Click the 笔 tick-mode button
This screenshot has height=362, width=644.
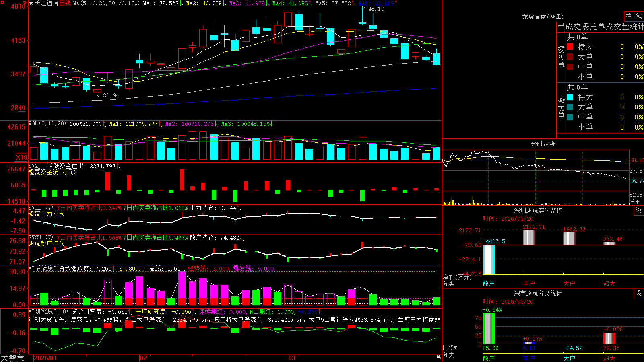point(639,16)
